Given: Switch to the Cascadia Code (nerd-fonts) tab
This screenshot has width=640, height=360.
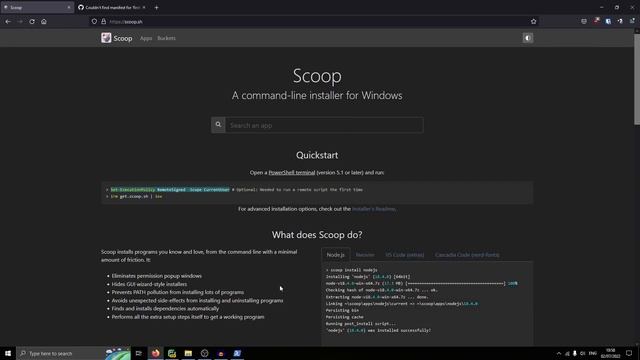Looking at the screenshot, I should pyautogui.click(x=467, y=255).
